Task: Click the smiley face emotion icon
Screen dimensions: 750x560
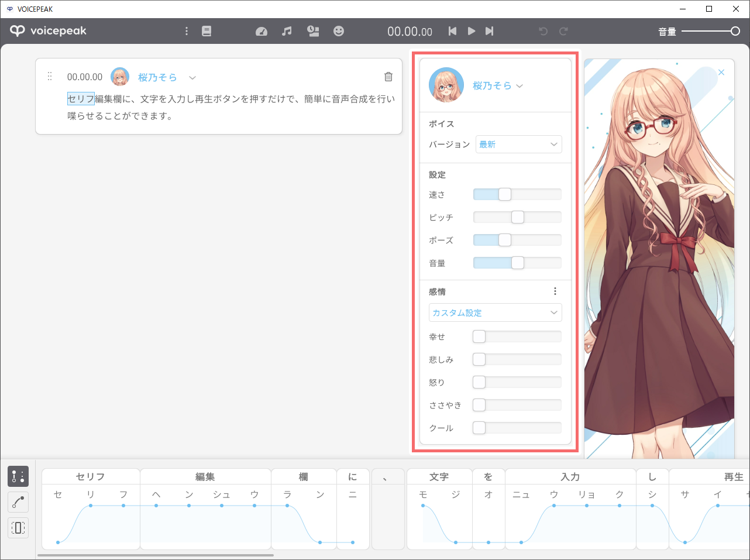Action: coord(339,31)
